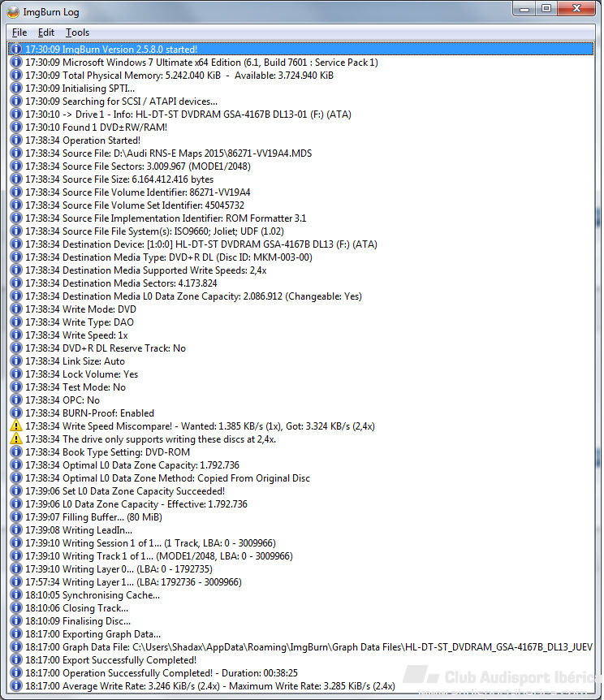The height and width of the screenshot is (700, 604).
Task: Click info icon beside 'Initialising SPTI...' row
Action: (16, 88)
